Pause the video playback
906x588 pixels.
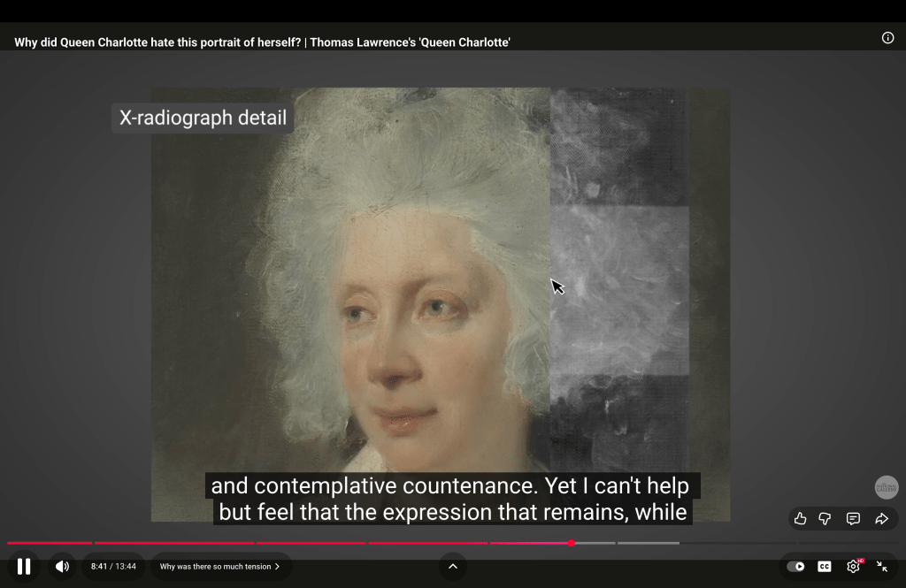(x=24, y=566)
